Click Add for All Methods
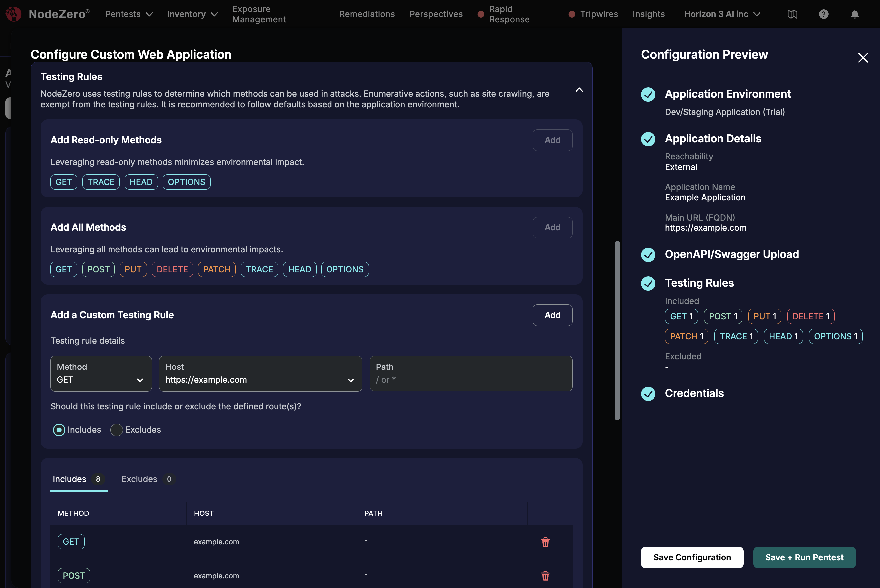Image resolution: width=880 pixels, height=588 pixels. coord(552,227)
